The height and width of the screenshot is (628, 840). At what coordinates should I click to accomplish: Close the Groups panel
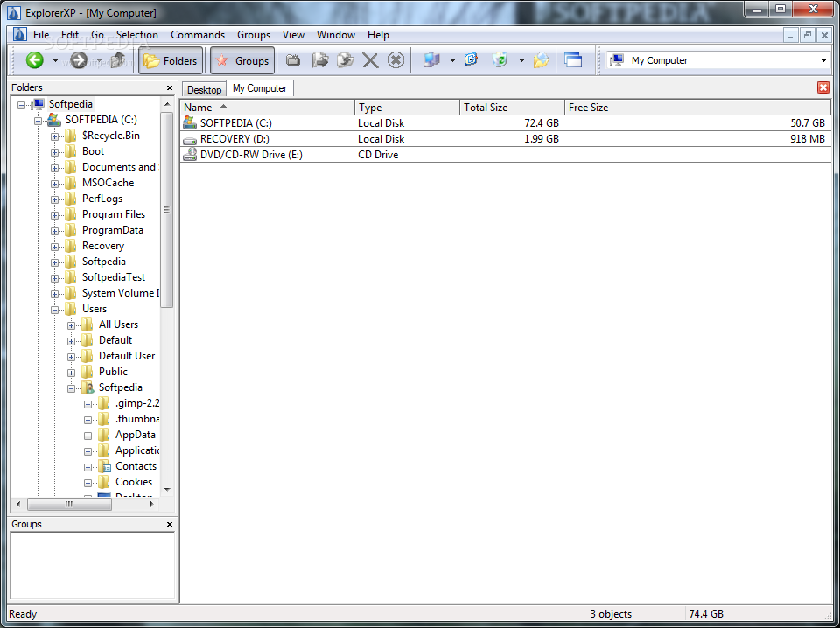pos(170,525)
